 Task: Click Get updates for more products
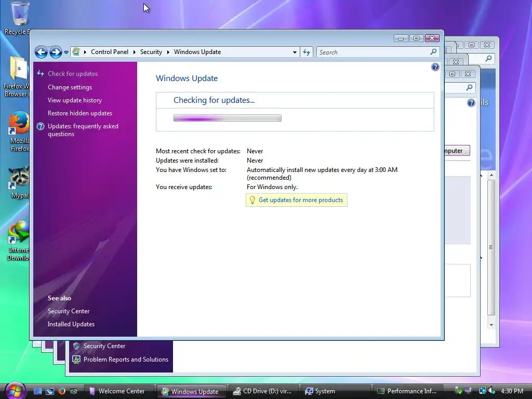[301, 200]
